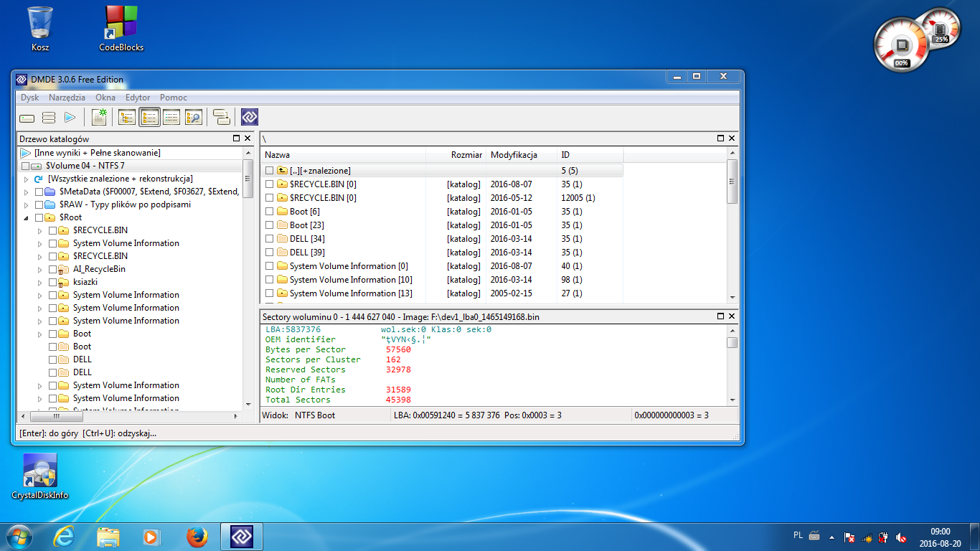Click the Widok: NTFS Boot status field
The width and height of the screenshot is (980, 551).
coord(325,415)
